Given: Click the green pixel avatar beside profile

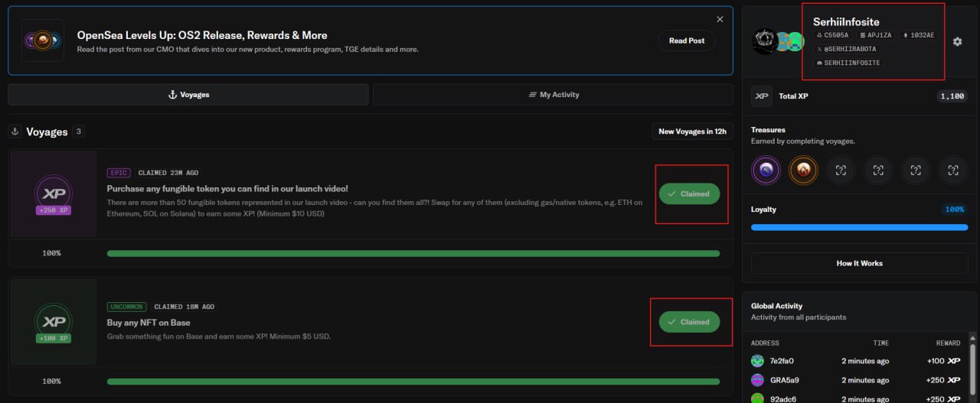Looking at the screenshot, I should (x=795, y=42).
